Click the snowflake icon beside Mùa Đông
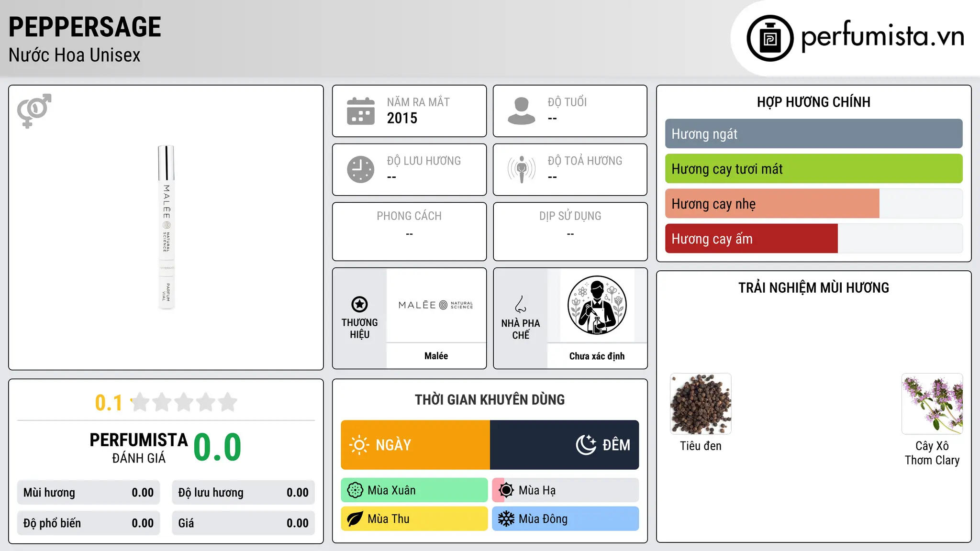The width and height of the screenshot is (980, 551). click(x=506, y=519)
